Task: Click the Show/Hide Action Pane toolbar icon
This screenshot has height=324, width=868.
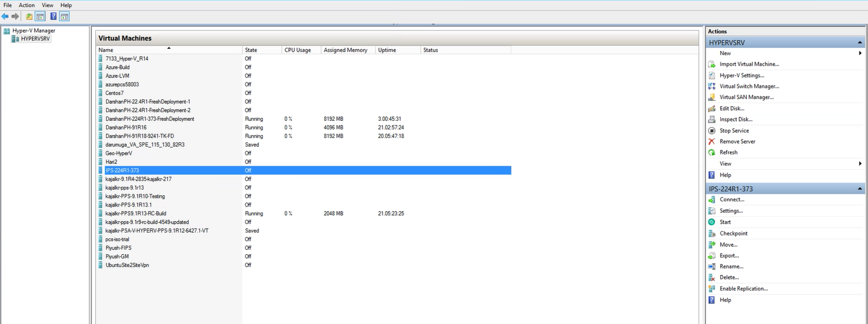Action: pos(64,16)
